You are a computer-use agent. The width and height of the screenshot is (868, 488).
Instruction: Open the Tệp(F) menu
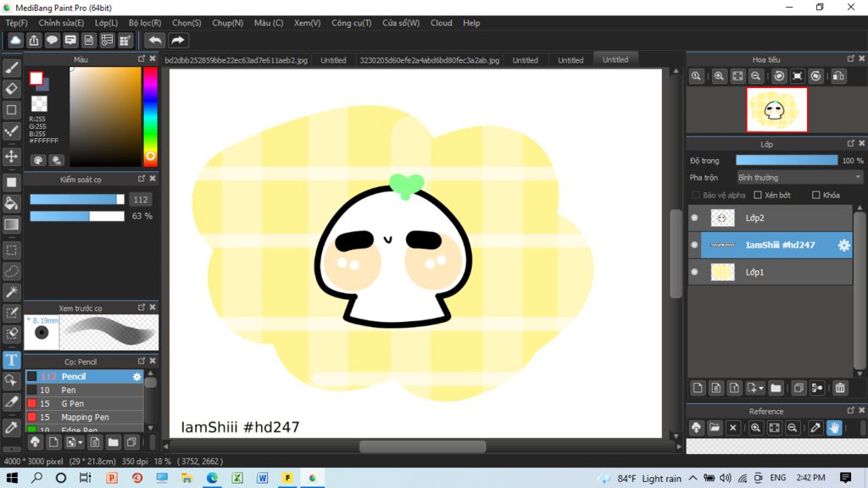point(16,23)
